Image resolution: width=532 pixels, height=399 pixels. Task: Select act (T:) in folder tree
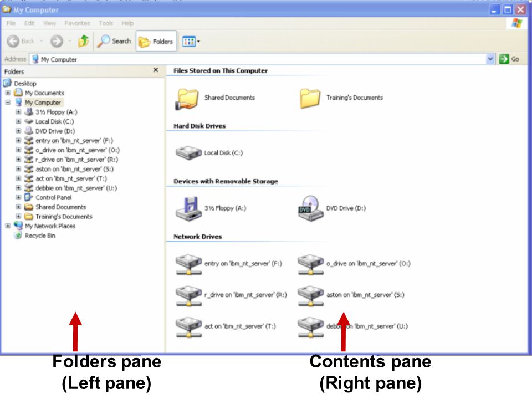(71, 178)
